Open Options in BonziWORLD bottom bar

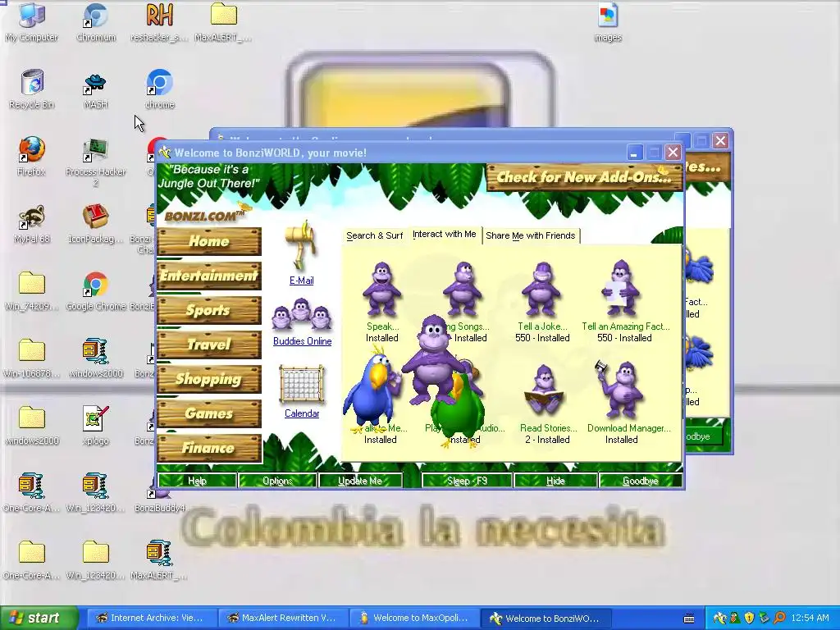(277, 481)
